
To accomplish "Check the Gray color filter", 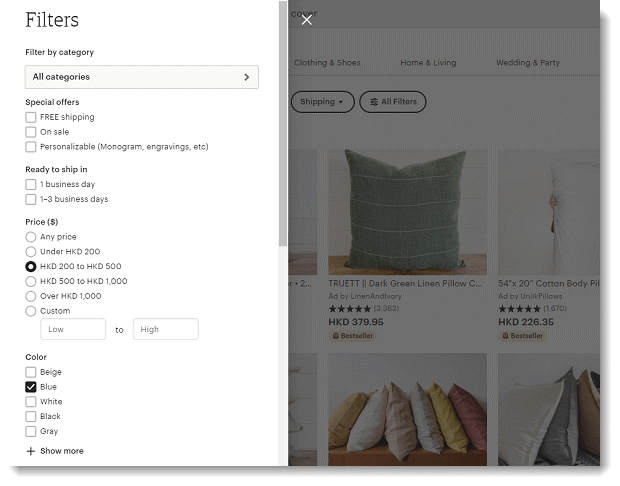I will [31, 431].
